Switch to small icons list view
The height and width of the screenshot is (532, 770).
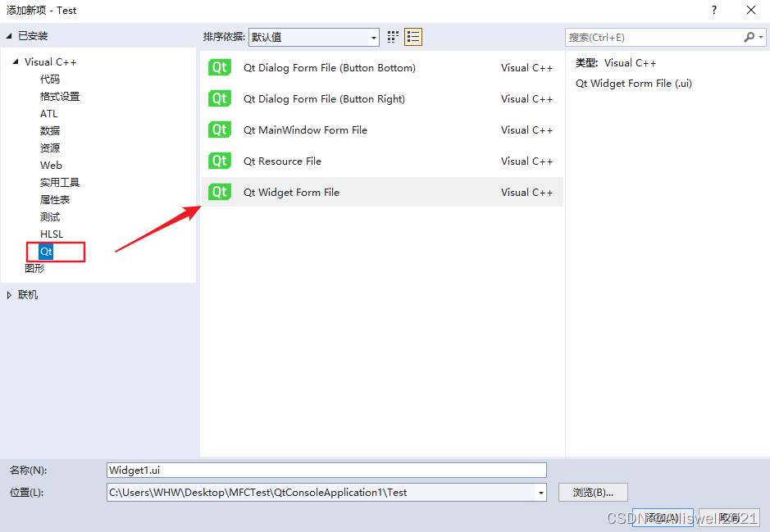pos(413,37)
